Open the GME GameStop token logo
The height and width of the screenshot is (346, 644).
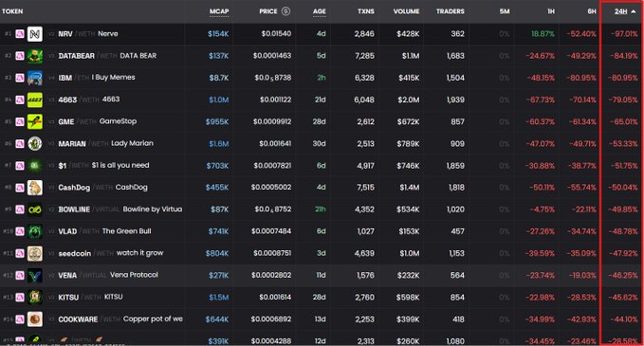point(35,122)
